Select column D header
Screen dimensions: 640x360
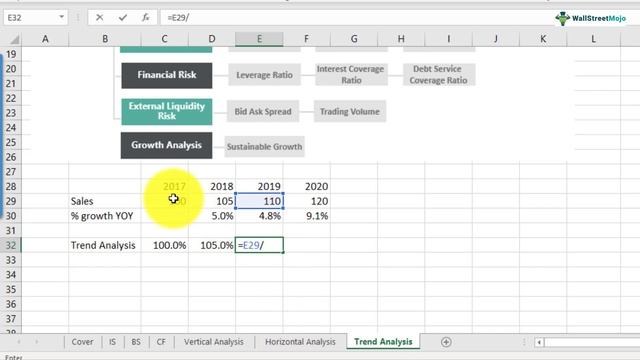[212, 39]
